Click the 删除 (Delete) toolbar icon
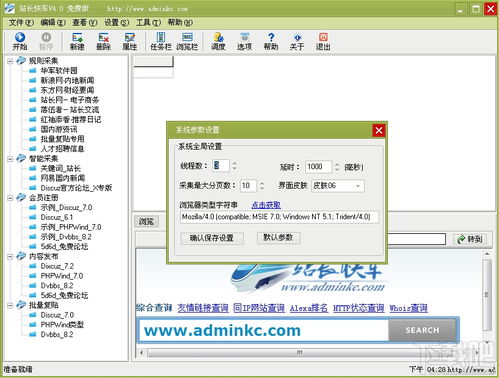The width and height of the screenshot is (499, 378). (x=103, y=41)
